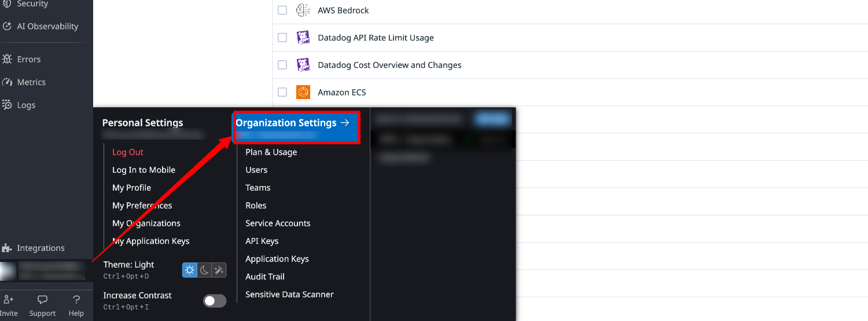
Task: Click the AI Observability icon
Action: [7, 26]
